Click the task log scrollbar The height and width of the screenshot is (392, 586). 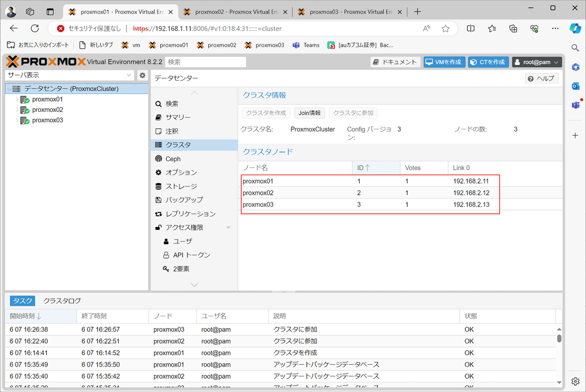[x=559, y=338]
